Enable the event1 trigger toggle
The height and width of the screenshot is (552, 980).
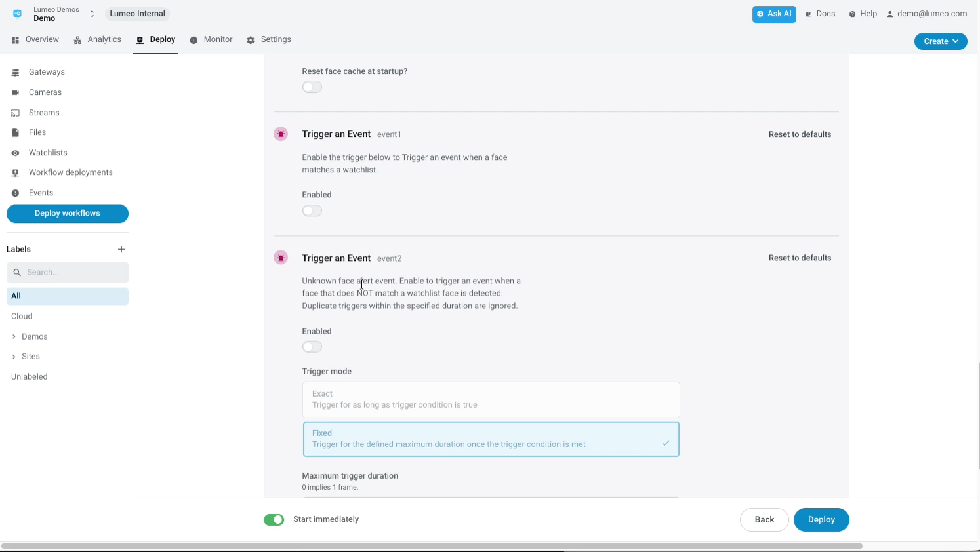click(x=312, y=210)
